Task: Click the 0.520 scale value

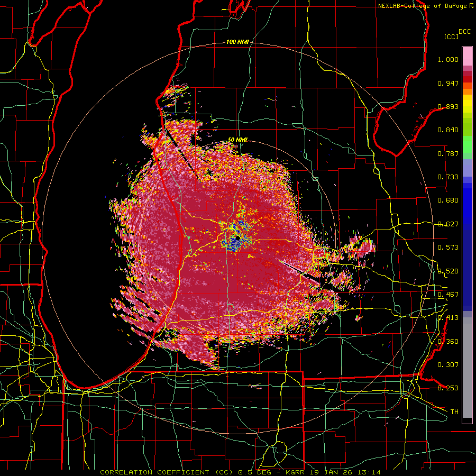Action: (x=448, y=271)
